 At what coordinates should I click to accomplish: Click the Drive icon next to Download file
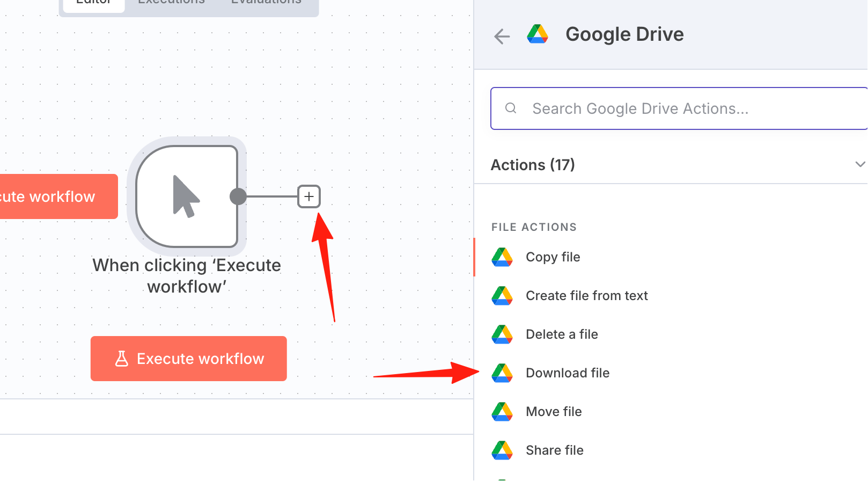[502, 373]
